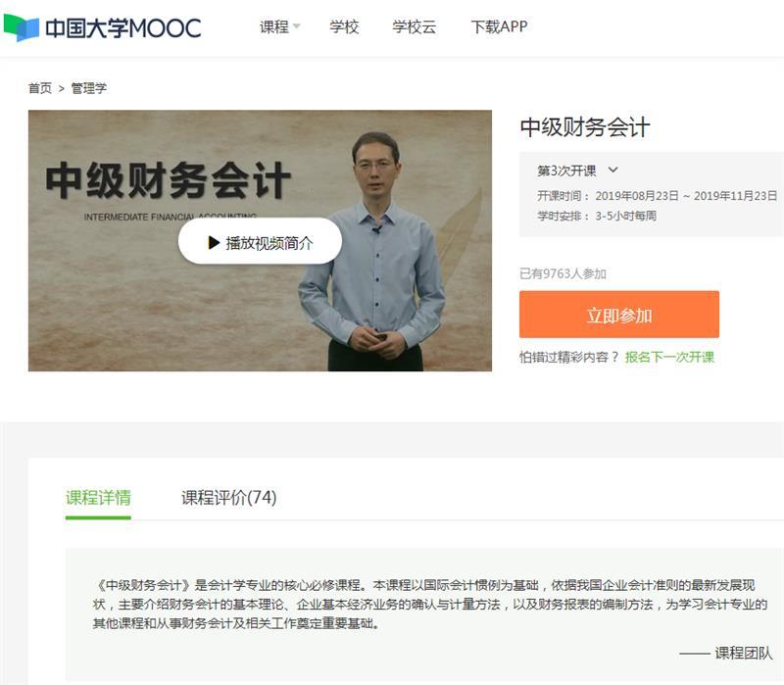Go to 下载APP page
Image resolution: width=784 pixels, height=685 pixels.
[499, 26]
